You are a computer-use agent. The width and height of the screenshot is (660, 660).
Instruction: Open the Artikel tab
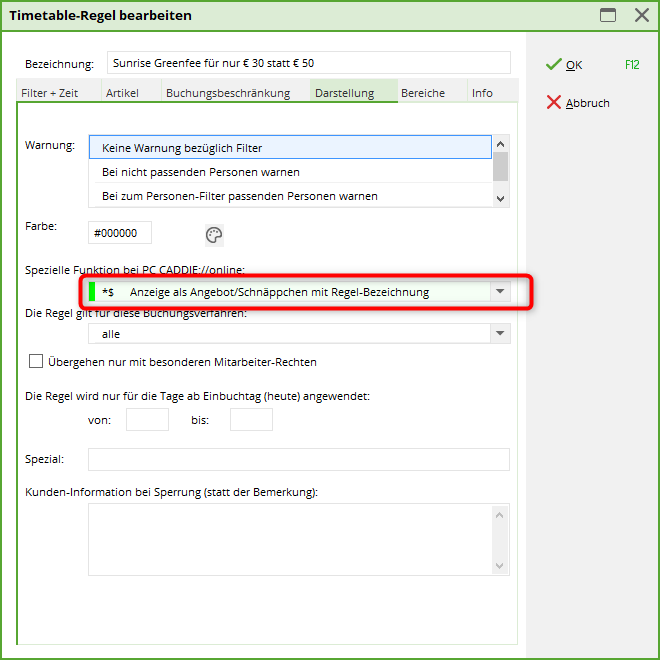tap(122, 93)
